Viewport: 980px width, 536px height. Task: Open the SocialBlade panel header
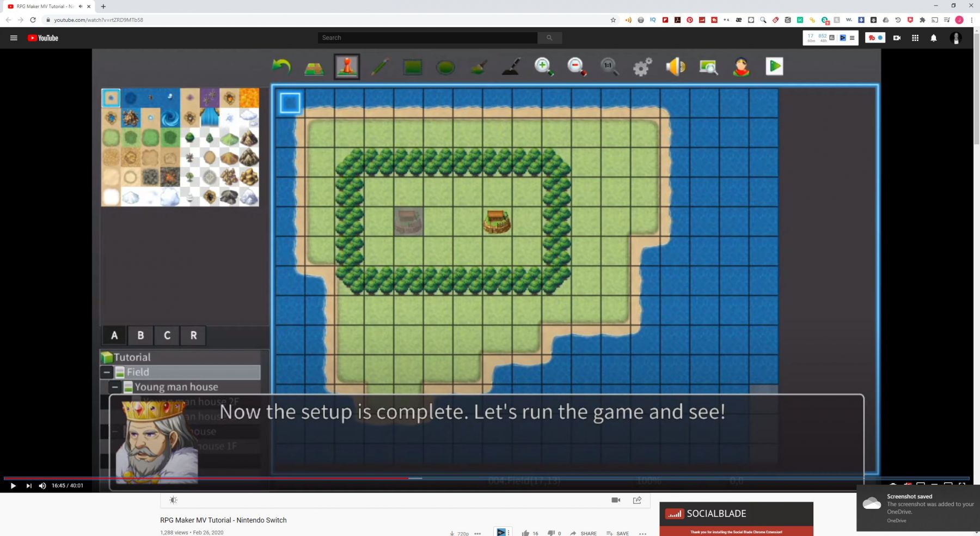[736, 514]
